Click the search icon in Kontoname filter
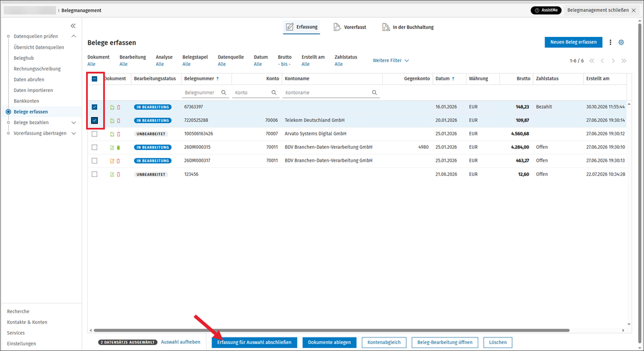644x351 pixels. coord(375,93)
